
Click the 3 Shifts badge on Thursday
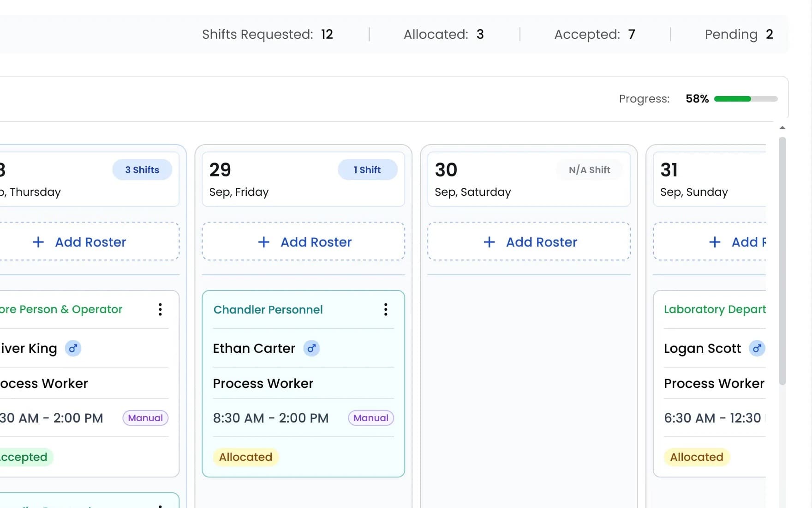click(142, 169)
